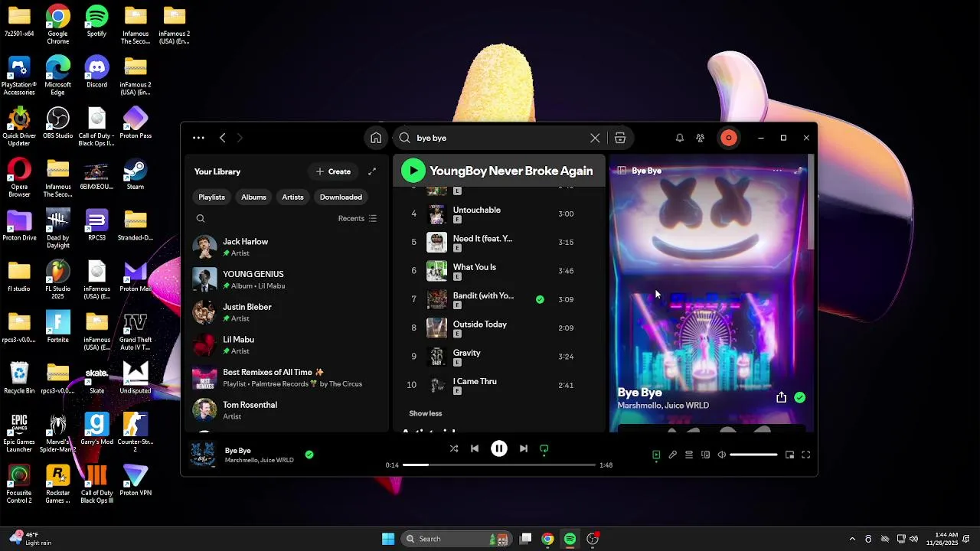980x551 pixels.
Task: Open Friend Activity icon
Action: coord(700,139)
